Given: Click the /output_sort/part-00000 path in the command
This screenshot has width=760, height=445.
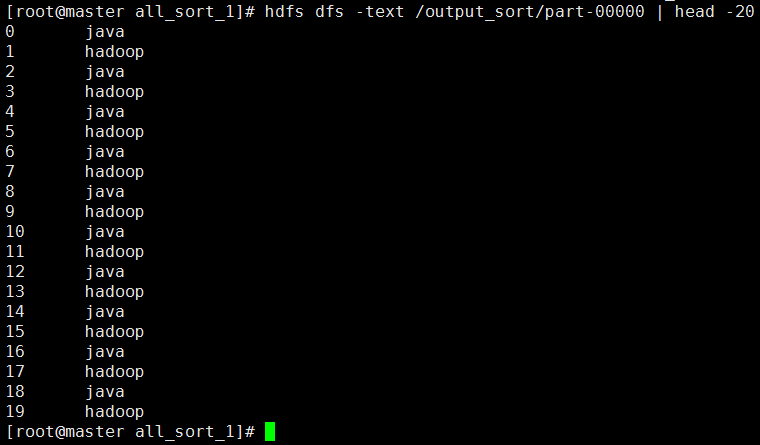Looking at the screenshot, I should [x=530, y=12].
